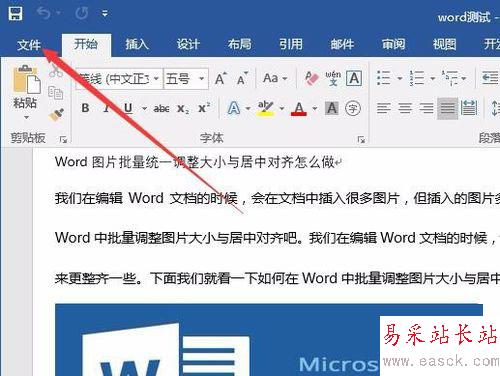This screenshot has height=376, width=500.
Task: Toggle character shading gray A icon
Action: pos(332,108)
